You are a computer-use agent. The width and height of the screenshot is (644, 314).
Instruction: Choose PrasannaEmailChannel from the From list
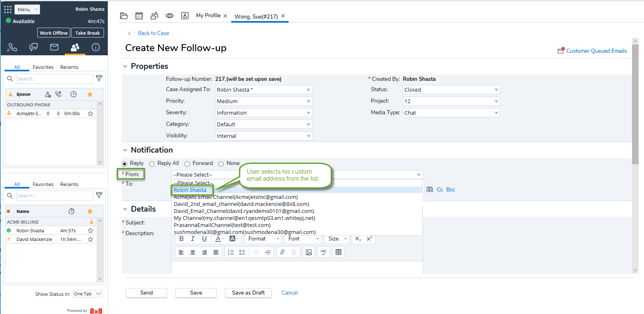pos(222,225)
